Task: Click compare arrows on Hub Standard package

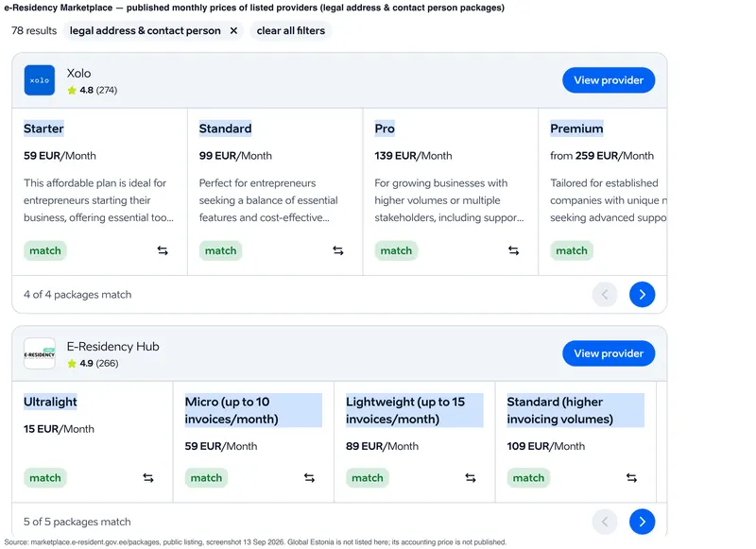Action: pyautogui.click(x=631, y=478)
